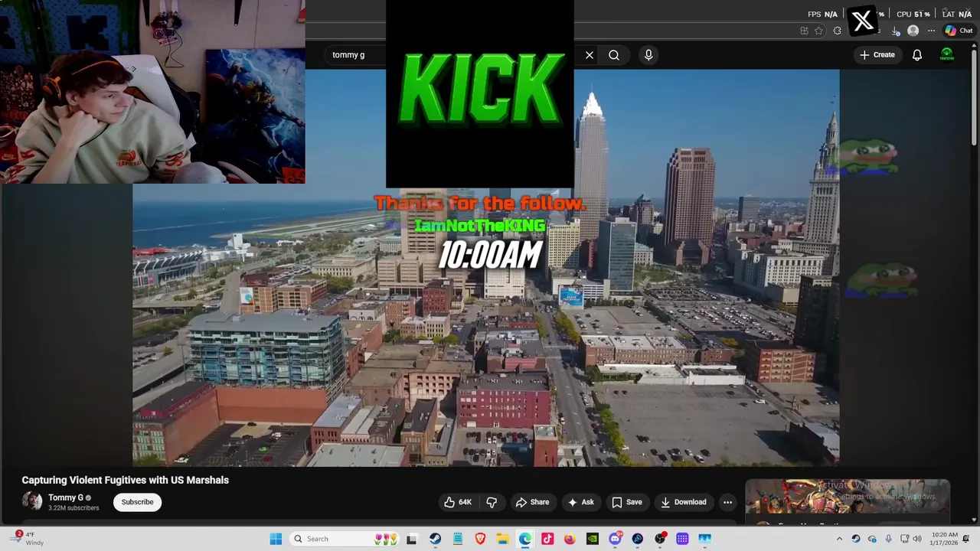This screenshot has width=980, height=551.
Task: Open Notepad from the taskbar
Action: click(x=457, y=539)
